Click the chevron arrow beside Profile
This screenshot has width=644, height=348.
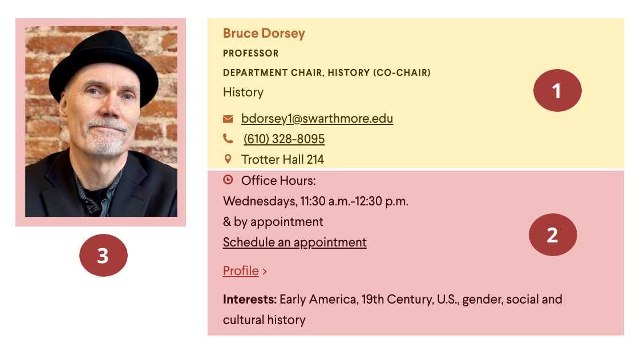click(x=265, y=272)
